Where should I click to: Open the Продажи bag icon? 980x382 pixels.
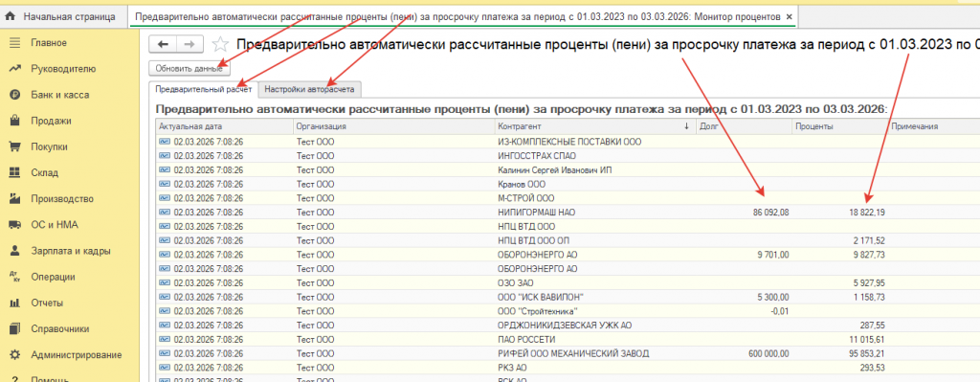[15, 121]
